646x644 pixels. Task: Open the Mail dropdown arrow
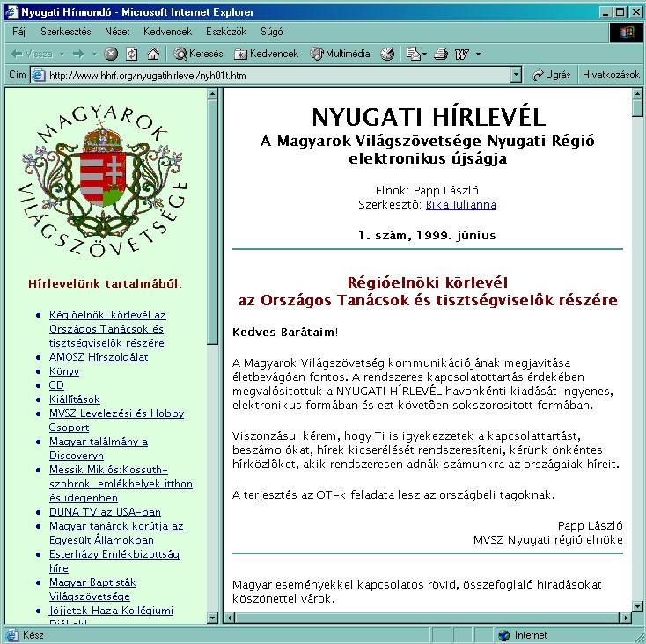click(425, 54)
